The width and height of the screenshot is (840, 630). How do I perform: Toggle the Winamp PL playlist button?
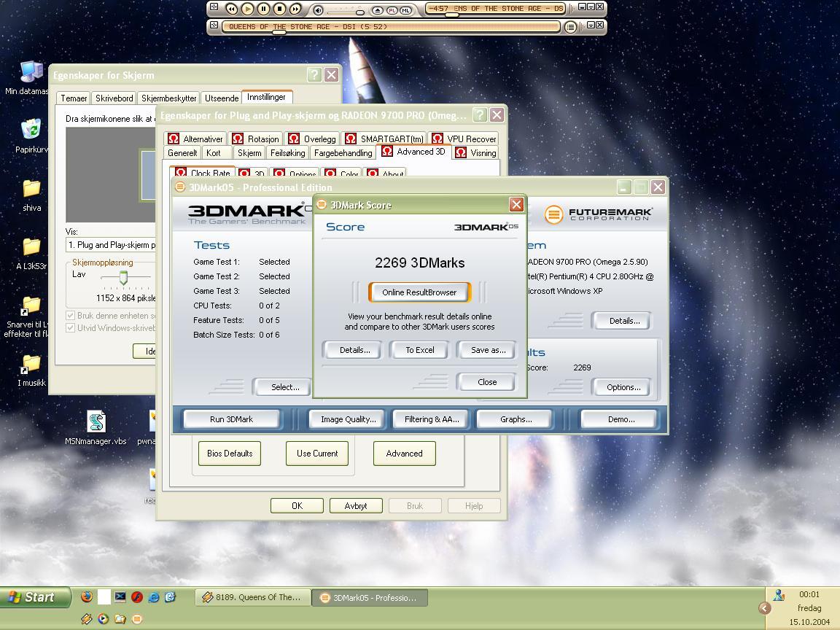click(x=392, y=10)
